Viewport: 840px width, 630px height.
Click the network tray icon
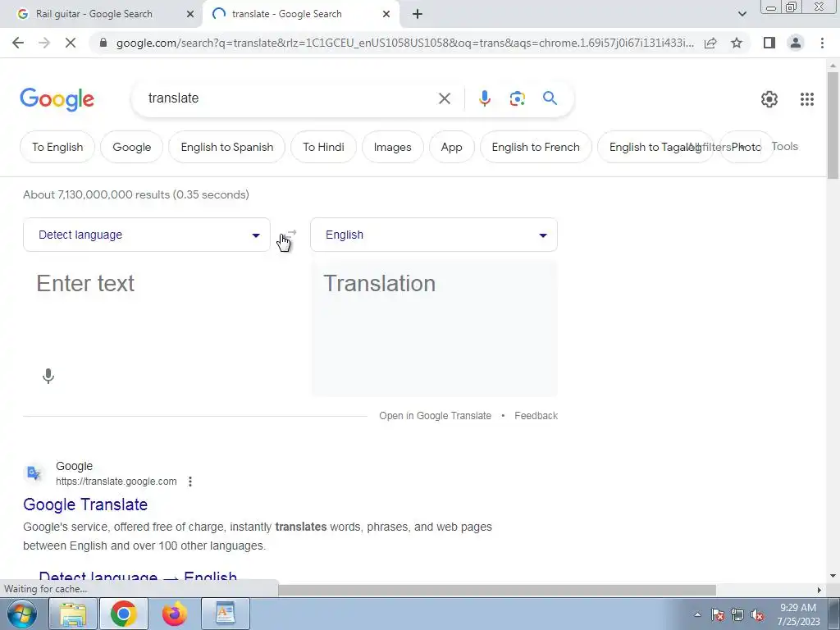coord(737,615)
